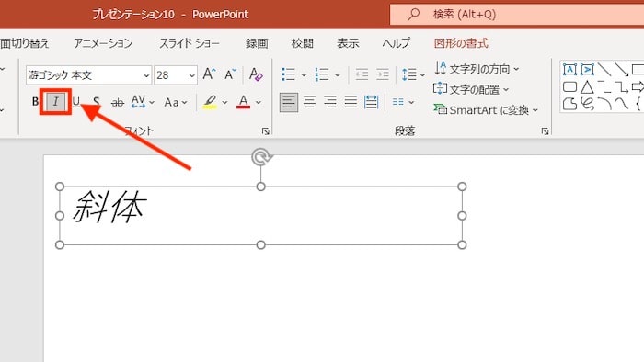Insert a bulleted list

pyautogui.click(x=288, y=74)
